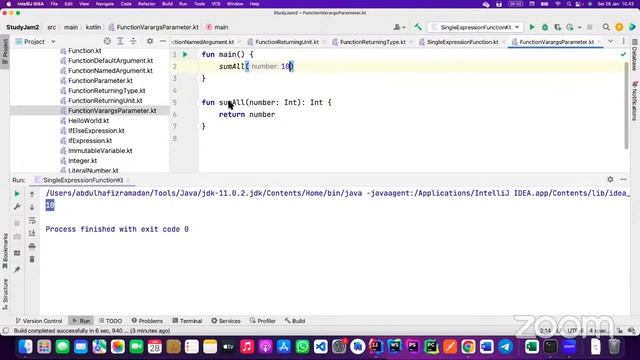640x360 pixels.
Task: Open the Problems tool window
Action: (147, 321)
